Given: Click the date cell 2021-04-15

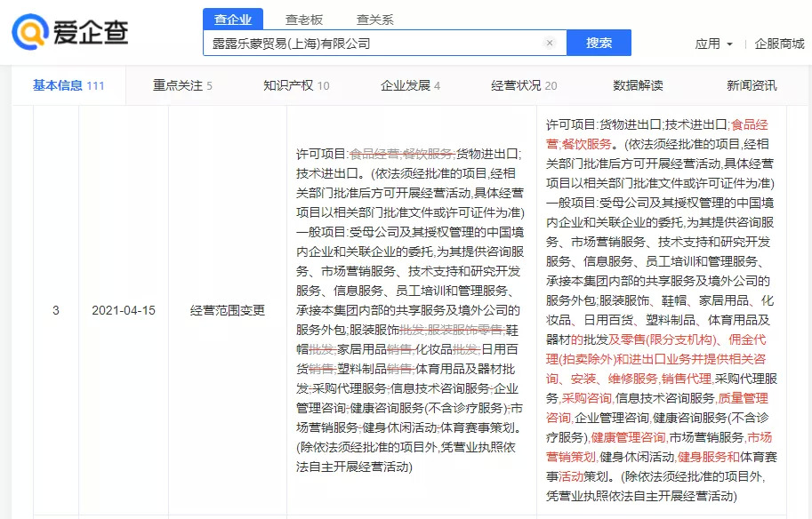Looking at the screenshot, I should pos(124,310).
